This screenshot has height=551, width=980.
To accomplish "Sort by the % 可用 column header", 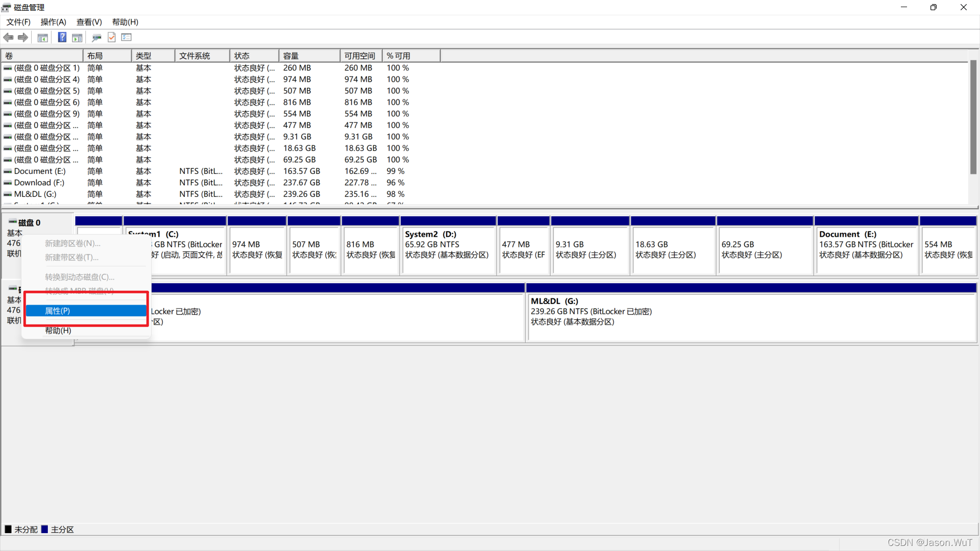I will coord(411,56).
